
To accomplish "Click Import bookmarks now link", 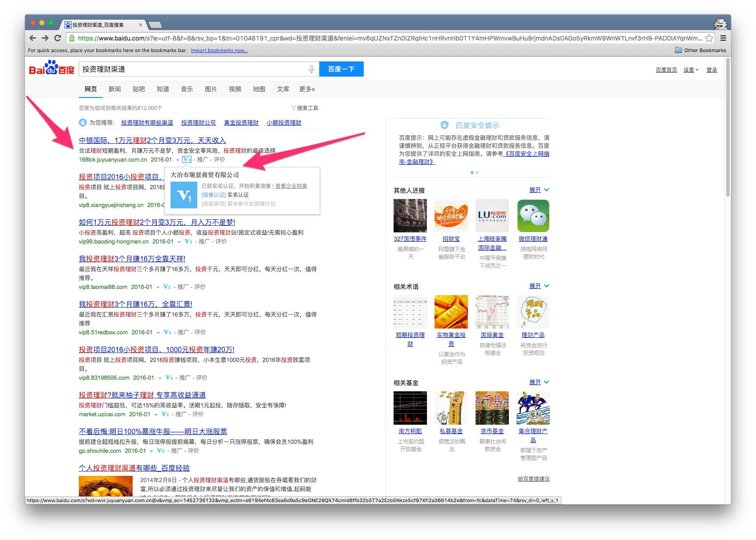I will 219,50.
